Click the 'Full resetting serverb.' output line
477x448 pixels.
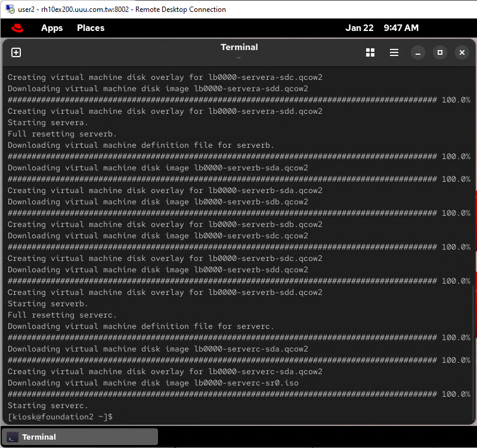pos(62,134)
